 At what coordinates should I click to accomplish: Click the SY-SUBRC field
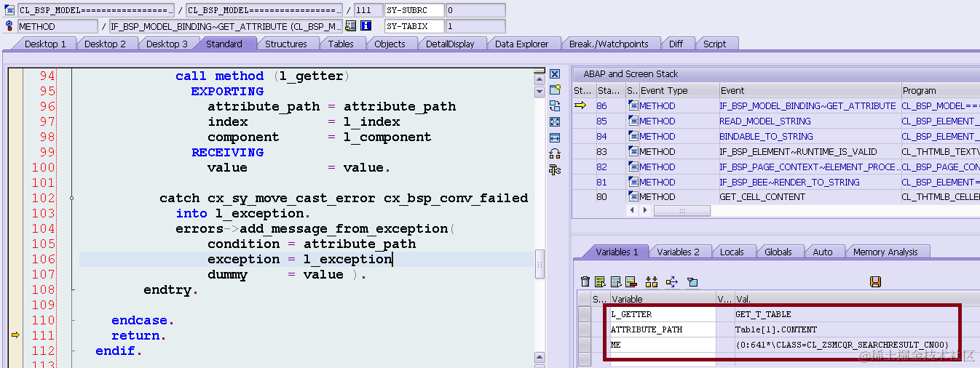pos(414,10)
